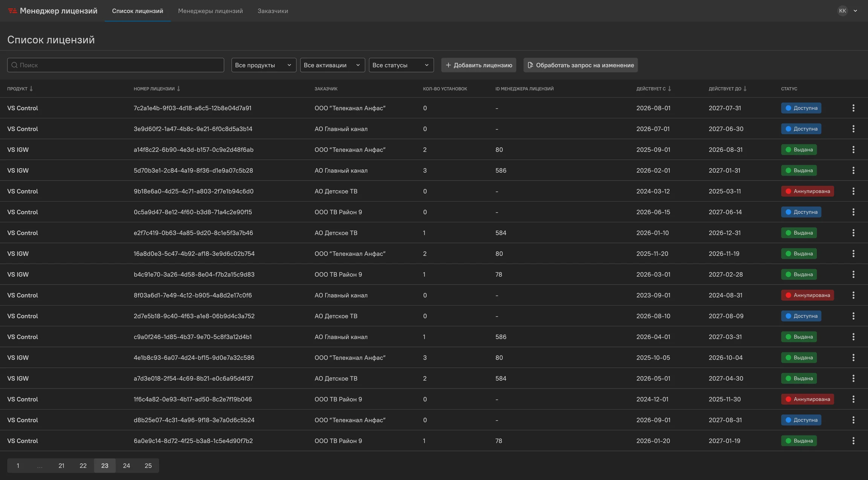This screenshot has width=868, height=480.
Task: Click license number 0c5a9d47-8e12-4f60-b3d8-71a4c2e90f15
Action: point(193,212)
